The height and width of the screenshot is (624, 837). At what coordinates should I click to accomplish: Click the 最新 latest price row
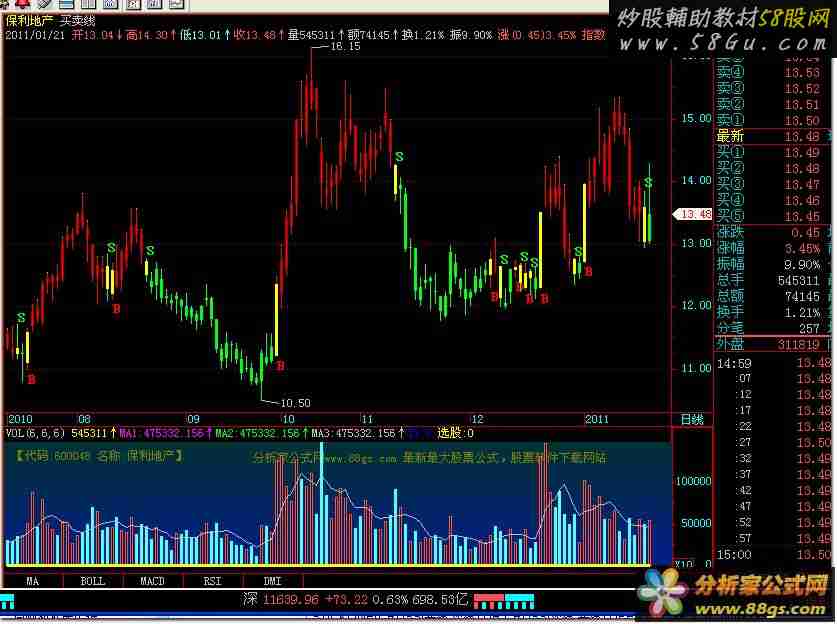[x=773, y=136]
